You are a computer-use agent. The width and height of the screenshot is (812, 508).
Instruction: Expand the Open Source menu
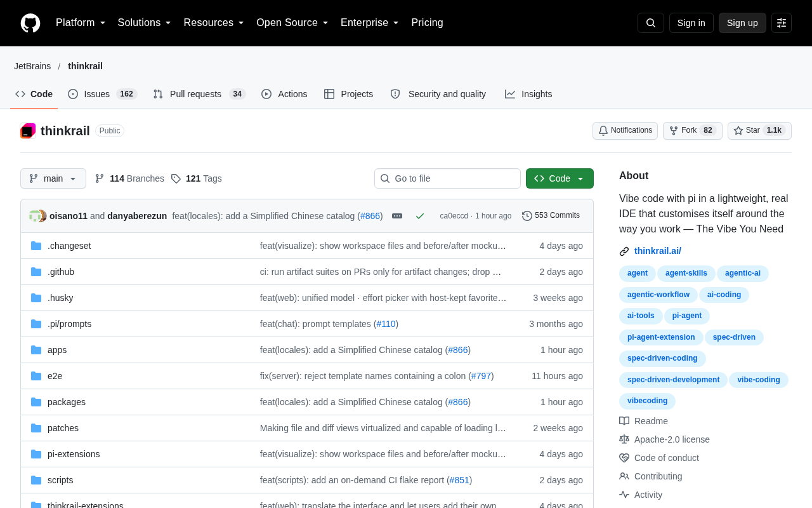[x=292, y=23]
